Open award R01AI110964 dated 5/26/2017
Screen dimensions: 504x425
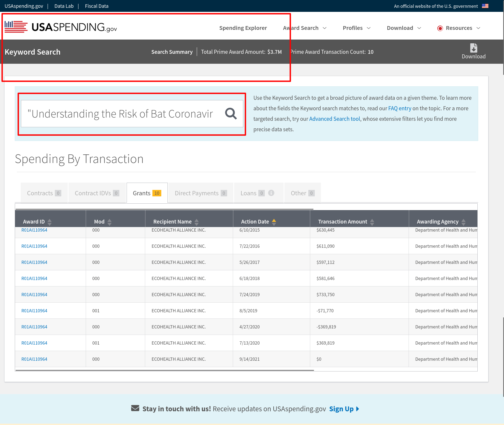click(34, 262)
